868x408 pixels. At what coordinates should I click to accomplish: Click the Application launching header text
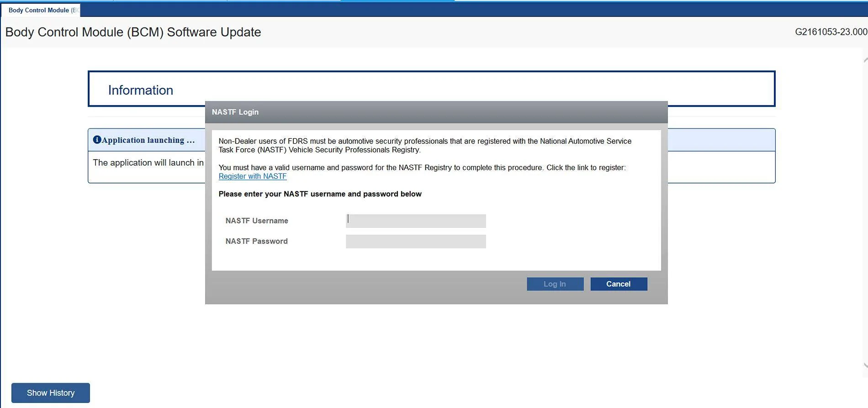[148, 140]
